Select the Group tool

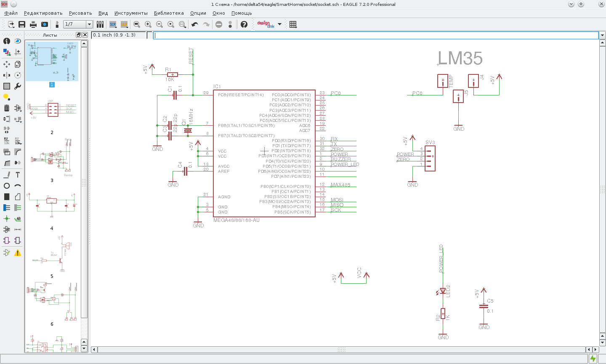click(7, 86)
